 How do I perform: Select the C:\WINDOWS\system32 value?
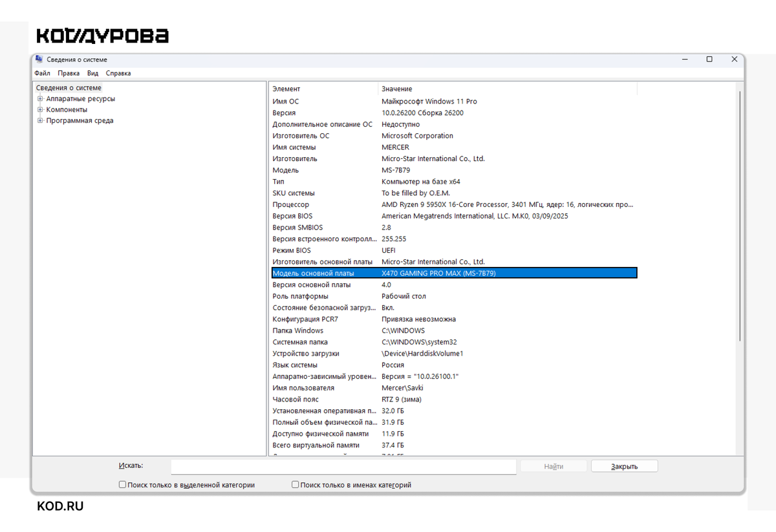point(419,342)
